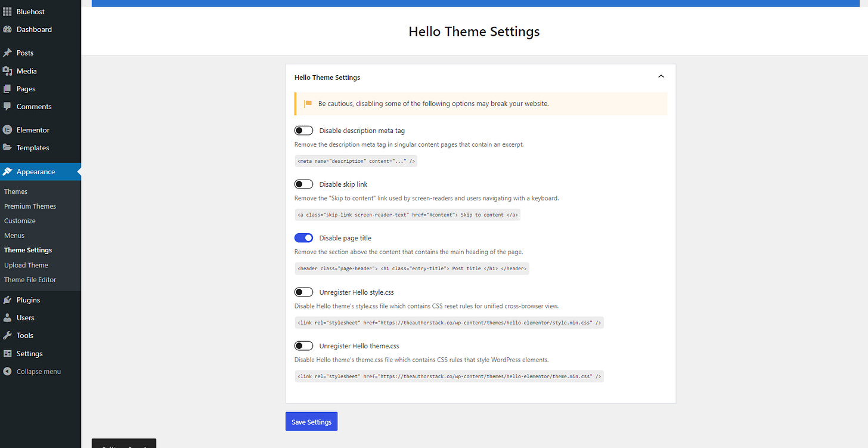Collapse the Hello Theme Settings panel chevron
Viewport: 868px width, 448px height.
click(661, 77)
